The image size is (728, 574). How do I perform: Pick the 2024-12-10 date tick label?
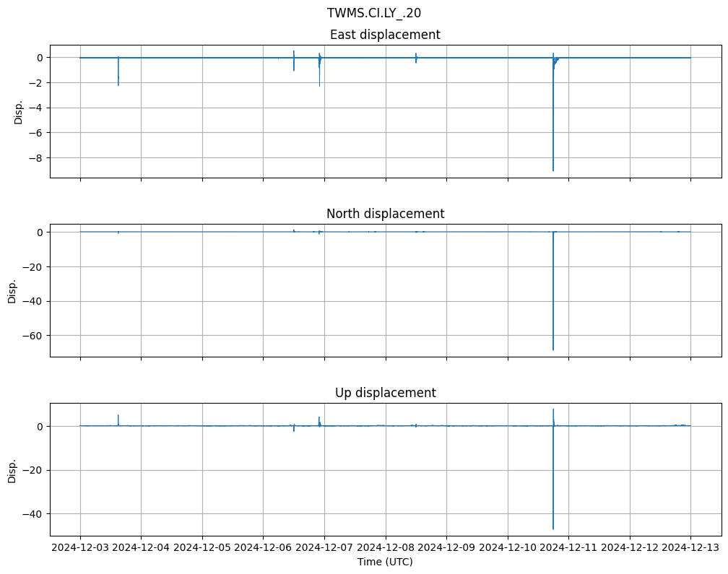(508, 547)
